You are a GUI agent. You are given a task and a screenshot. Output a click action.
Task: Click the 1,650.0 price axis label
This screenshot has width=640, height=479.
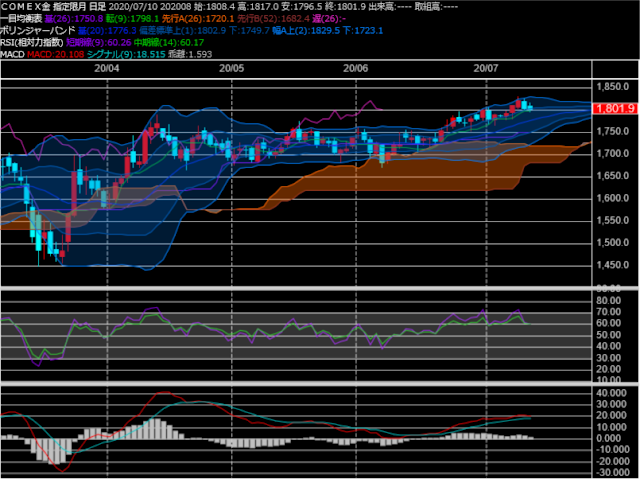pyautogui.click(x=613, y=176)
